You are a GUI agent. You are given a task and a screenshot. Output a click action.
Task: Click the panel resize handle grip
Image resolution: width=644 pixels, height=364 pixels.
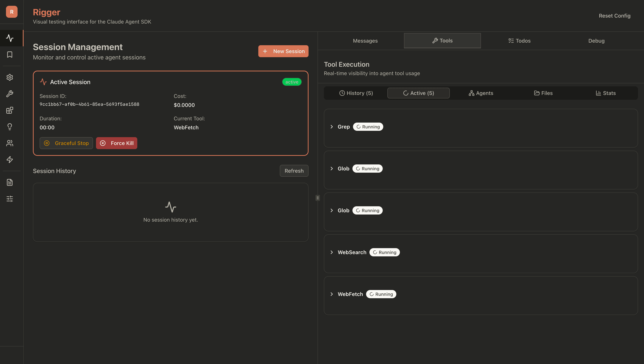(x=318, y=198)
